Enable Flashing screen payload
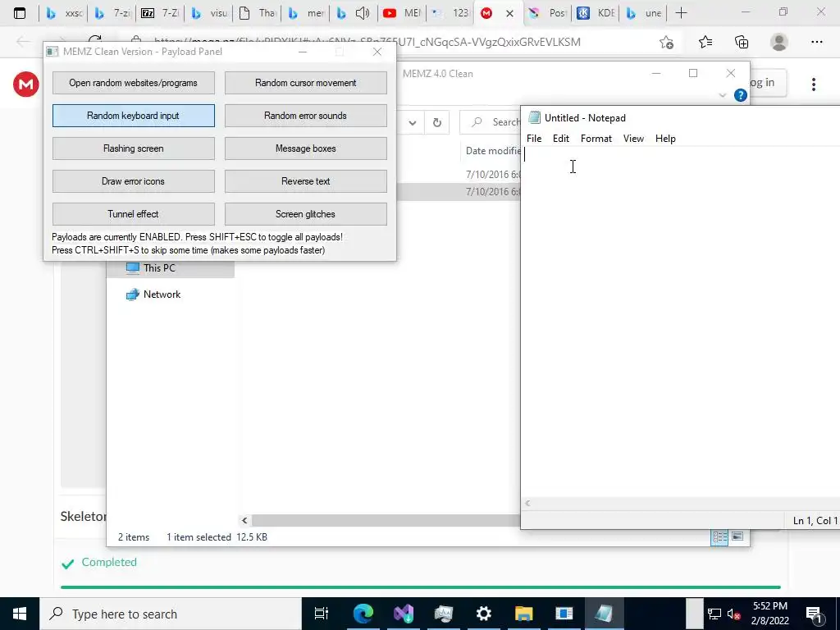Image resolution: width=840 pixels, height=630 pixels. point(134,148)
